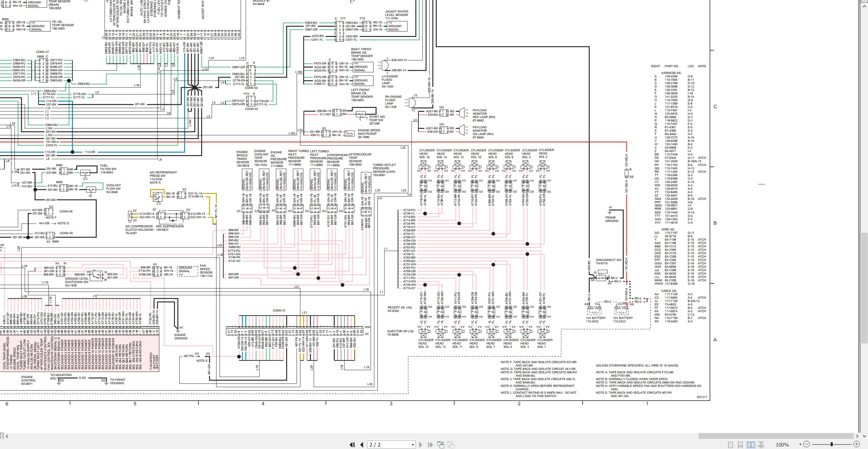Click the INJECTOR GP (16) label

[400, 331]
